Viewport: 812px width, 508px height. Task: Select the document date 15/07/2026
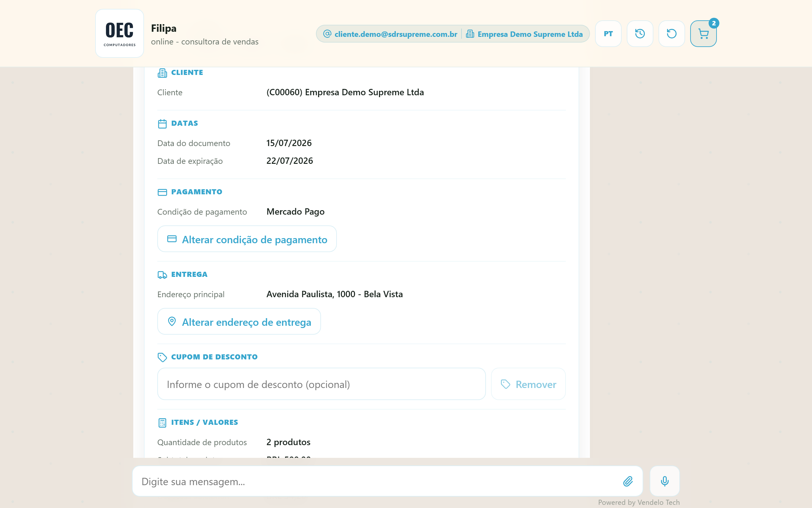pyautogui.click(x=289, y=143)
